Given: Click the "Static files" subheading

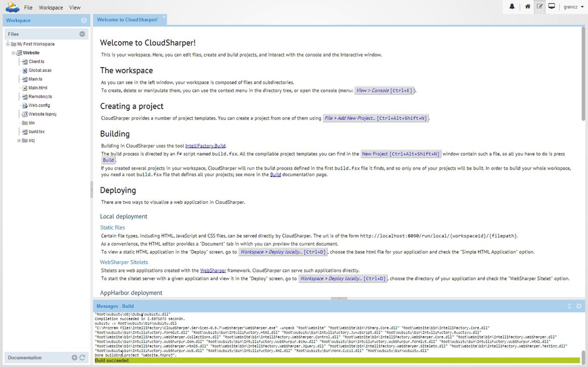Looking at the screenshot, I should coord(112,227).
